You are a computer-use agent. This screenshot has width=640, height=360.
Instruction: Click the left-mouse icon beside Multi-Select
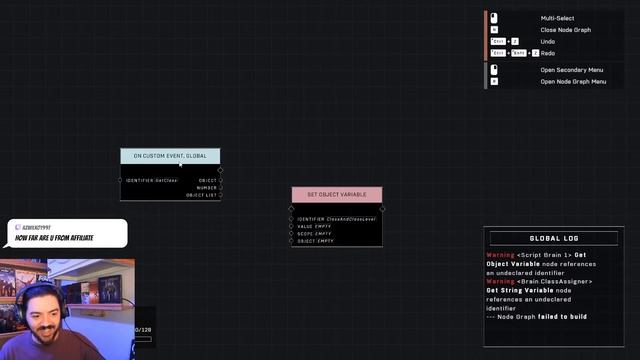point(494,18)
